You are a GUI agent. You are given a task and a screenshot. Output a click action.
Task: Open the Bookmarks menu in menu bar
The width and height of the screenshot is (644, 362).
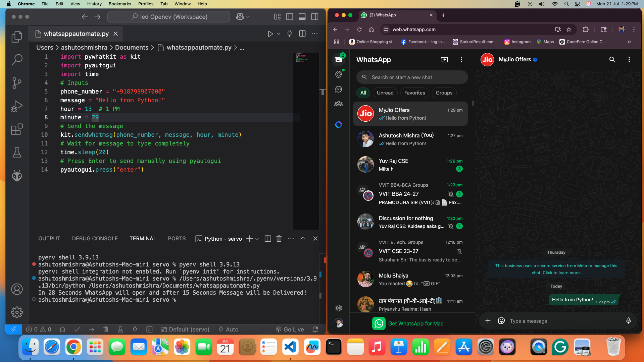pyautogui.click(x=120, y=4)
